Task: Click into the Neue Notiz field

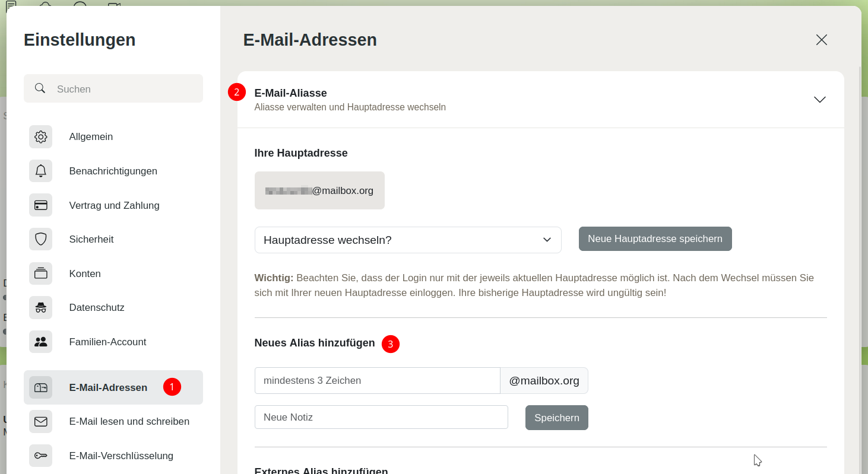Action: [x=381, y=417]
